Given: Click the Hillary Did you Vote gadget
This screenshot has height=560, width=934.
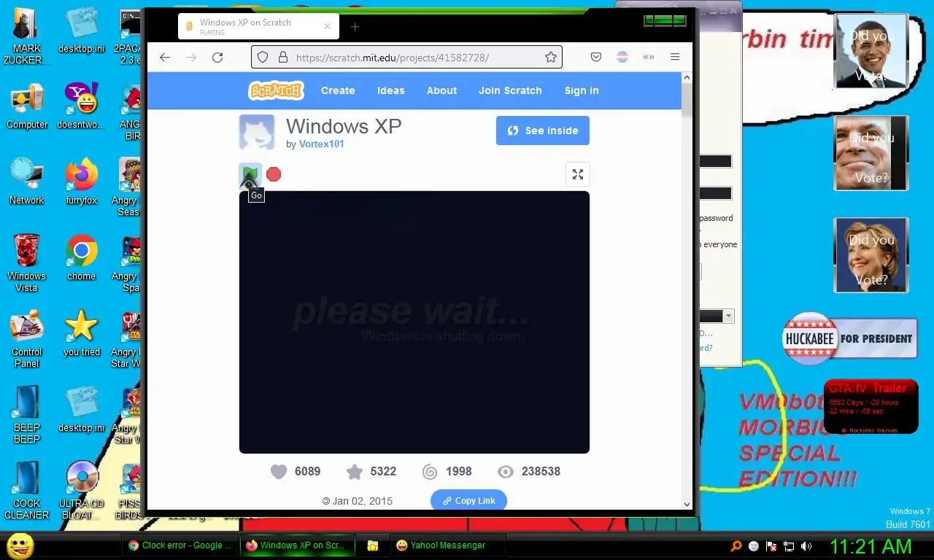Looking at the screenshot, I should pyautogui.click(x=871, y=255).
